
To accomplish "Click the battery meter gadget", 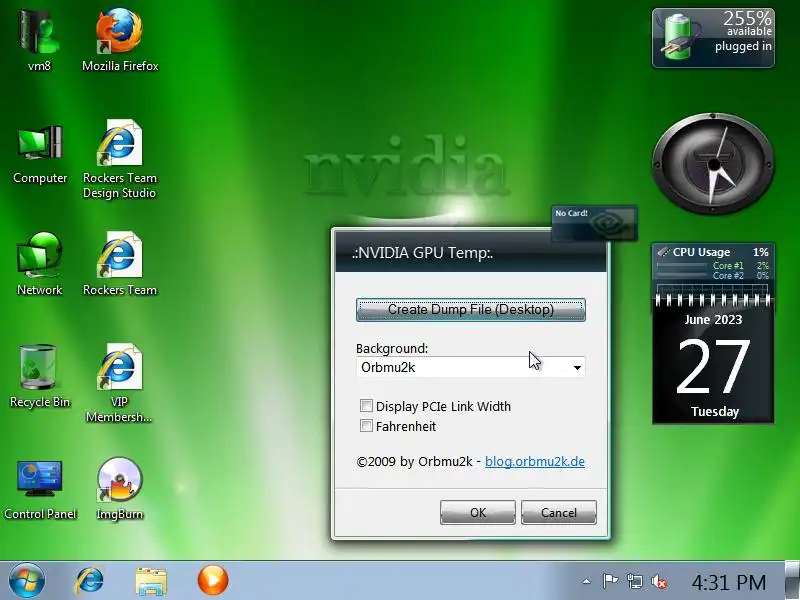I will coord(713,38).
